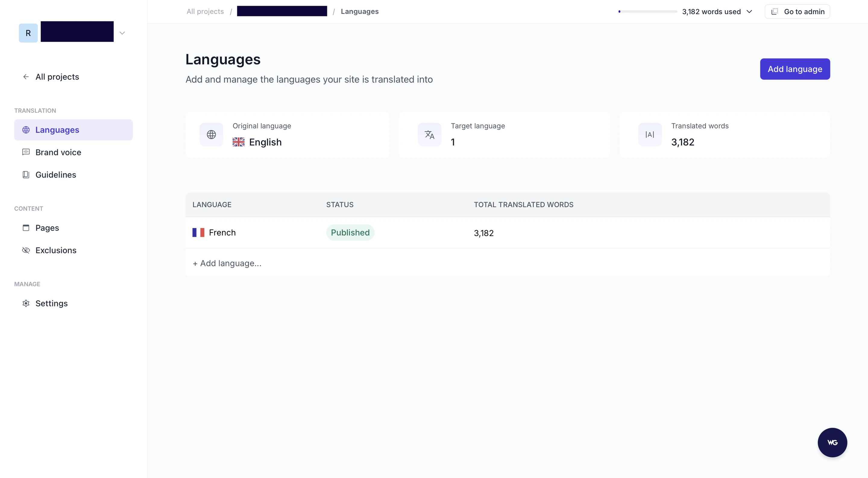Click the LANGUAGE column header

(x=212, y=205)
